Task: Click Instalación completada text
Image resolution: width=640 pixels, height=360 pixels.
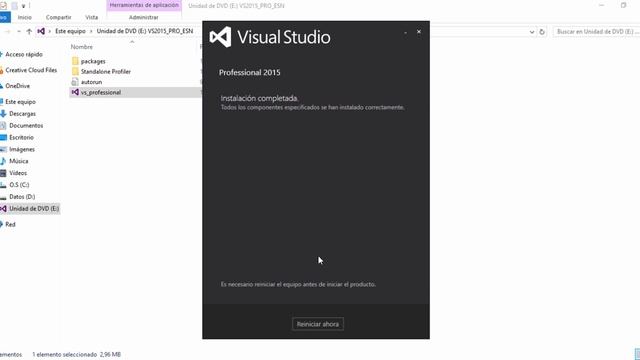Action: [259, 98]
